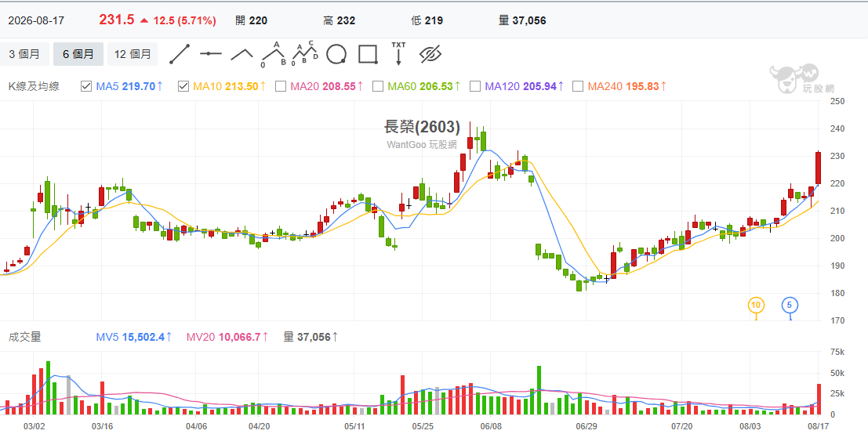This screenshot has width=868, height=434.
Task: Toggle hide drawings eye icon
Action: coord(430,54)
